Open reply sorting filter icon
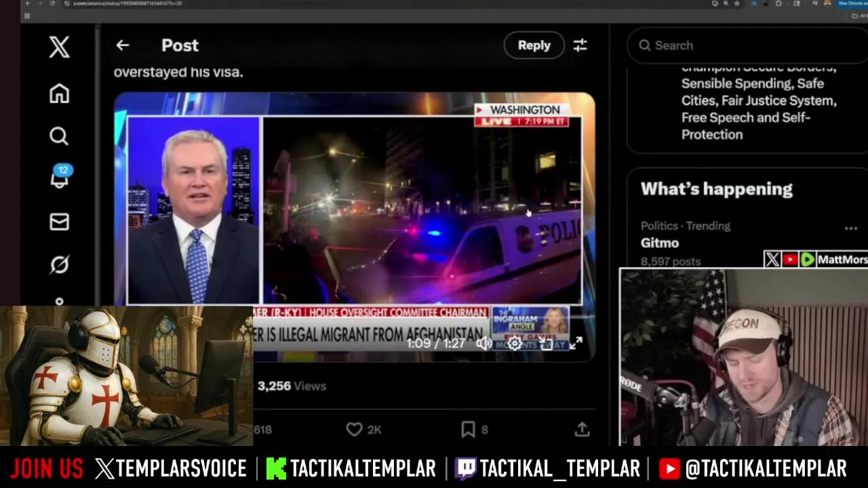 coord(580,45)
